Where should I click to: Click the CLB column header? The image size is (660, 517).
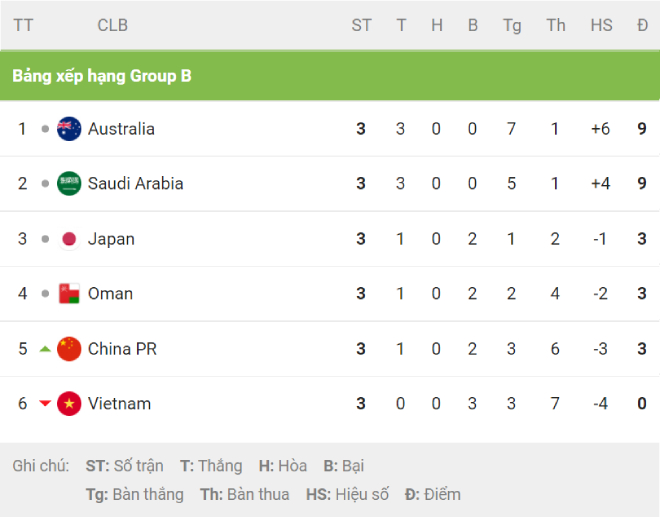(x=112, y=25)
